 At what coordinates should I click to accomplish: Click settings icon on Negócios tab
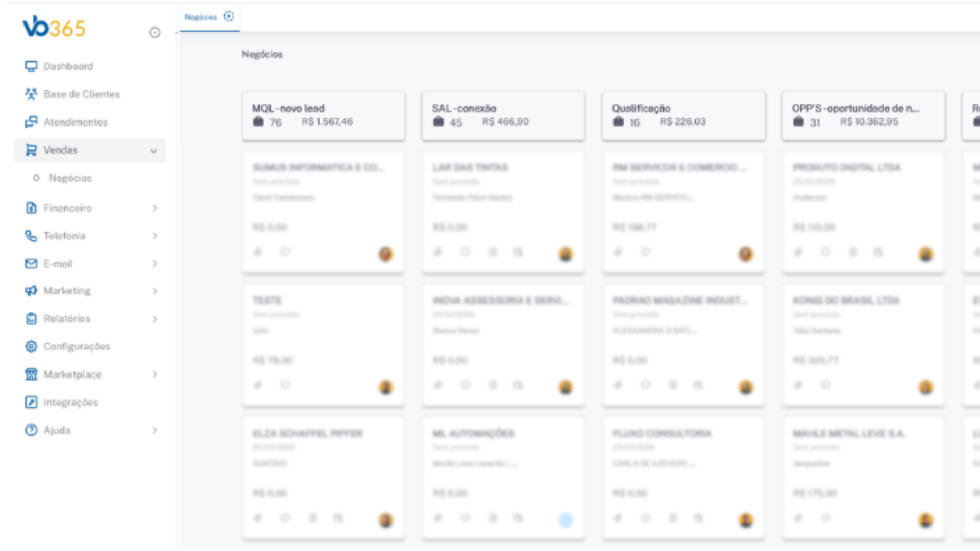point(229,16)
